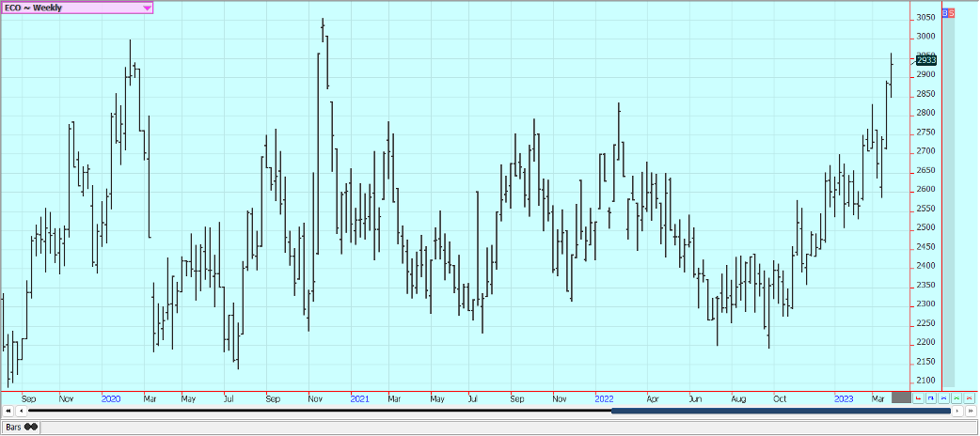Click the green crossed-lines icon
Image resolution: width=980 pixels, height=436 pixels.
(x=956, y=398)
